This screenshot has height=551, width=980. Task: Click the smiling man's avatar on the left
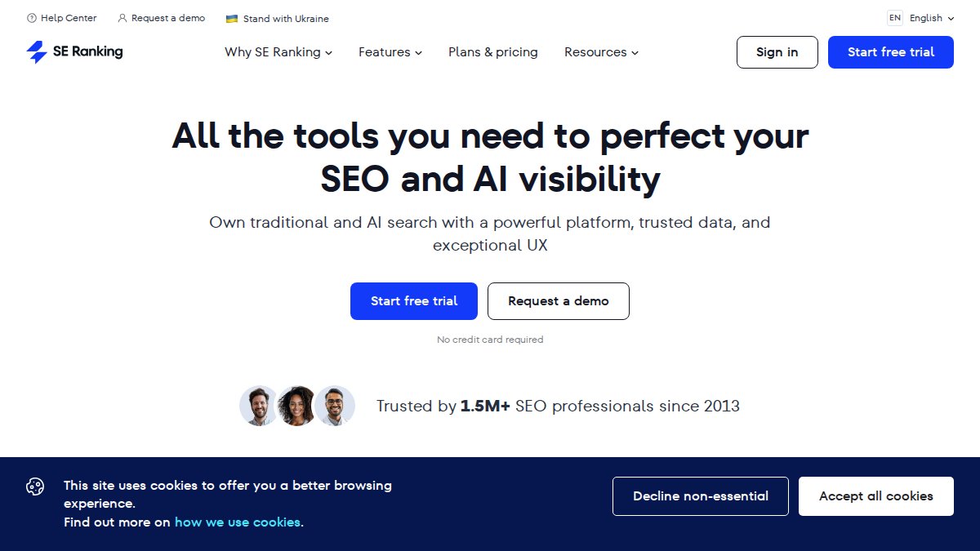(x=259, y=406)
